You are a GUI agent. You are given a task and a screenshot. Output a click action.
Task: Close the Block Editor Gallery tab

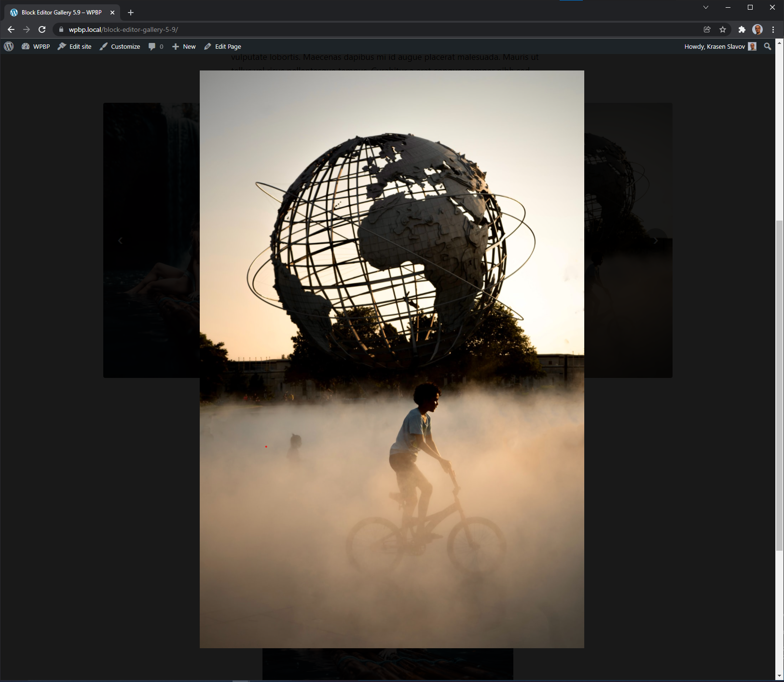(112, 13)
